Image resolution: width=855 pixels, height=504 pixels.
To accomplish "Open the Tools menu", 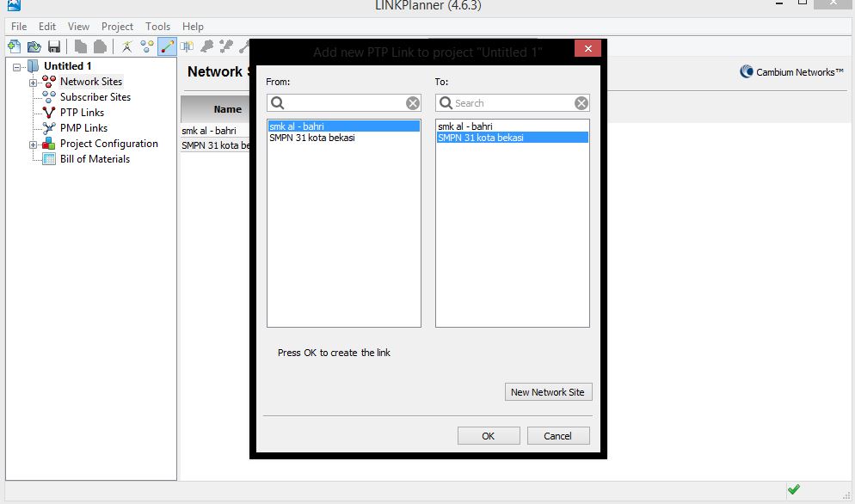I will (x=157, y=26).
